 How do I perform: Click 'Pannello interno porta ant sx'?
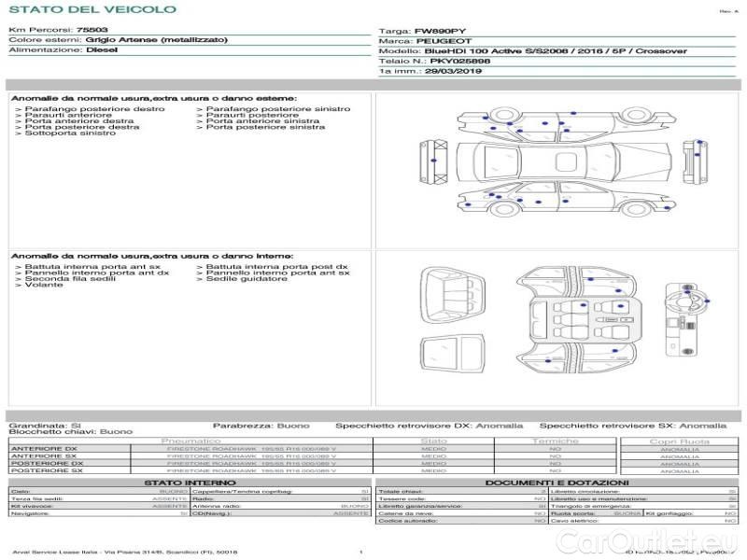click(277, 273)
